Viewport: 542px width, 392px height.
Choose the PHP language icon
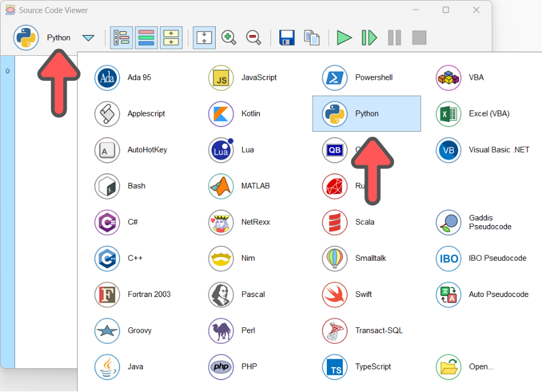tap(221, 367)
